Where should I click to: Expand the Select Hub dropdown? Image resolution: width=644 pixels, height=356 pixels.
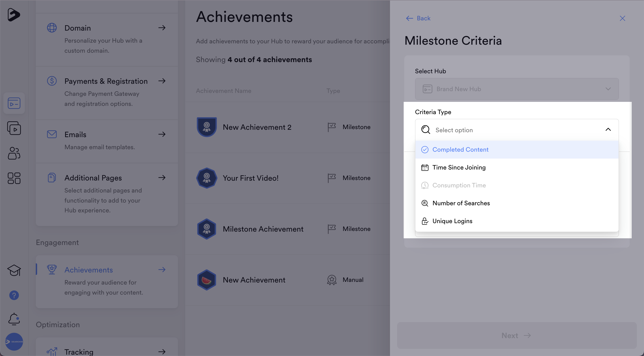[517, 89]
